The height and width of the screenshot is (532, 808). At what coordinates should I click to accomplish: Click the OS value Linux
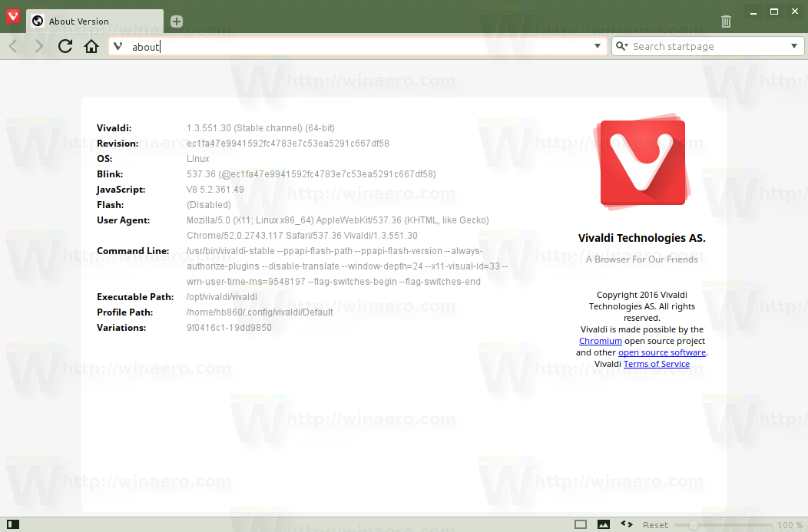point(198,159)
